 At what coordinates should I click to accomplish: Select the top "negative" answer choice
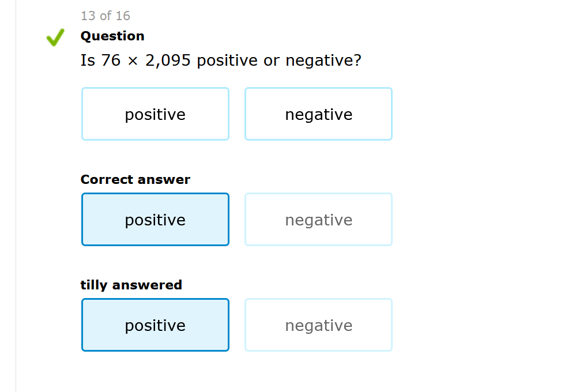click(318, 114)
